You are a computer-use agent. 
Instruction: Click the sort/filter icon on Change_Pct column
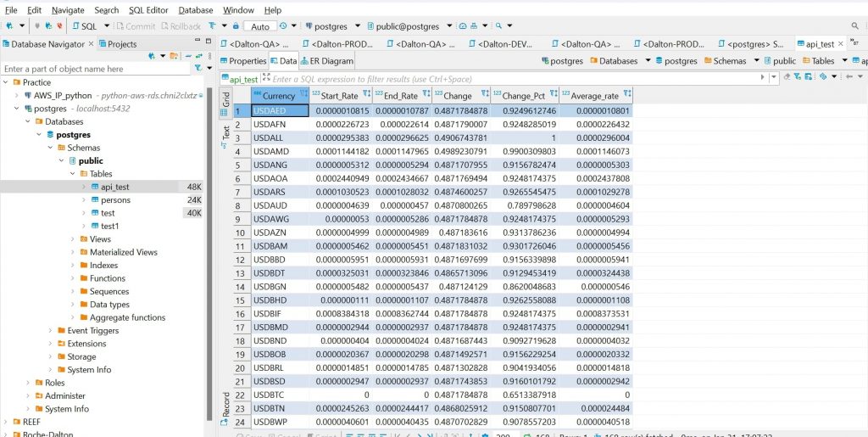[551, 96]
